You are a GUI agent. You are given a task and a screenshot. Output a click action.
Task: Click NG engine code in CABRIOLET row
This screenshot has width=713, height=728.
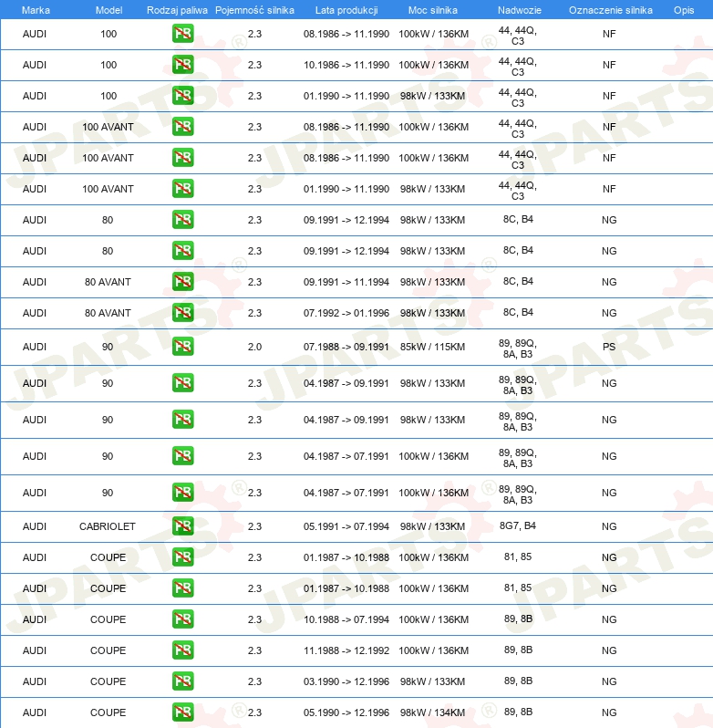click(x=609, y=526)
